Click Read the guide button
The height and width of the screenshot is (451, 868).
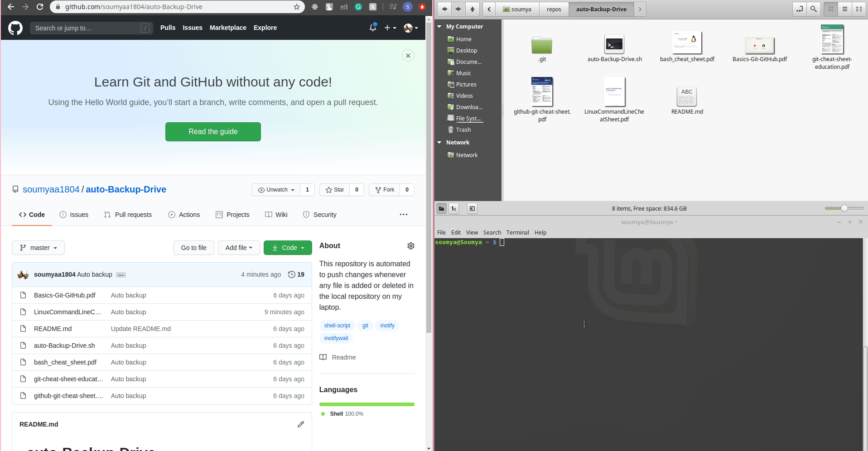click(213, 132)
